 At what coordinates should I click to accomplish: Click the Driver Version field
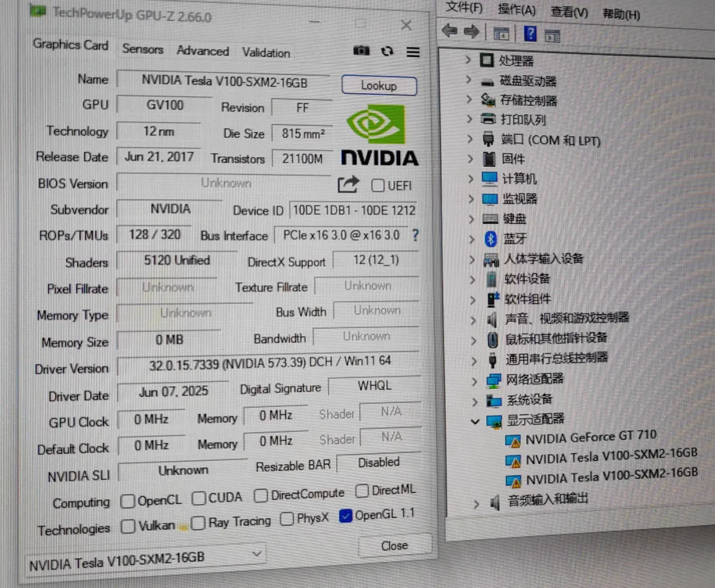269,363
